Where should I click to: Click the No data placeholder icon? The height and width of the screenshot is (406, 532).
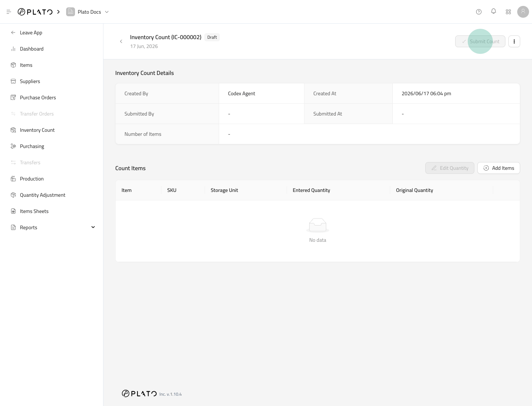point(318,225)
